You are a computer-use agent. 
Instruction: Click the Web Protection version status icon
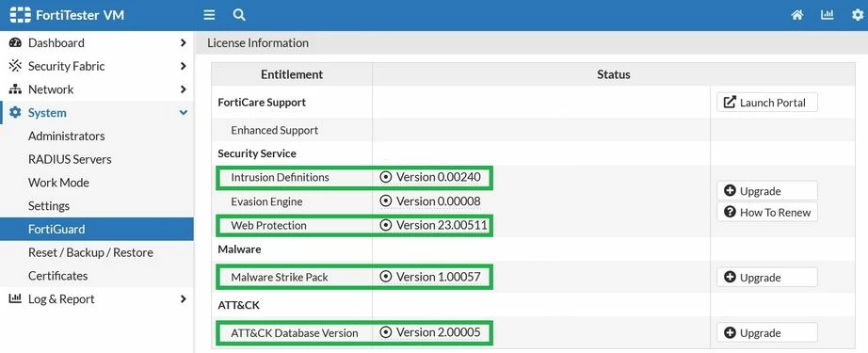click(386, 225)
